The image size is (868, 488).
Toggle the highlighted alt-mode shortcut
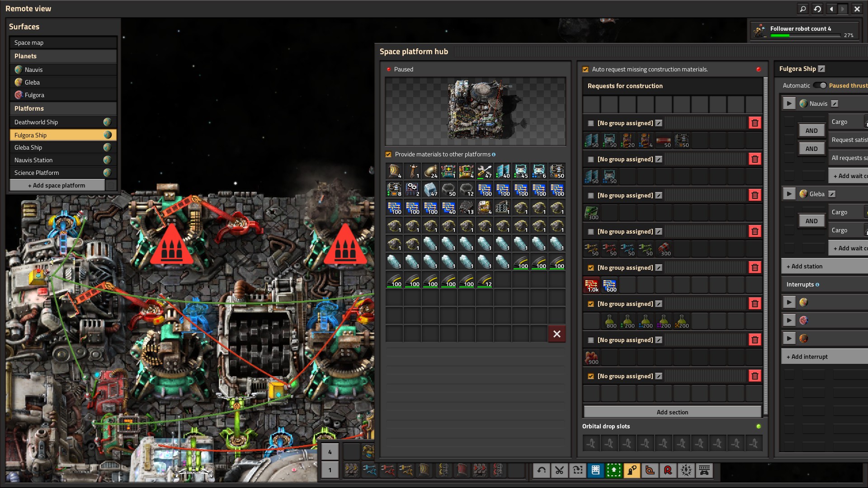632,470
